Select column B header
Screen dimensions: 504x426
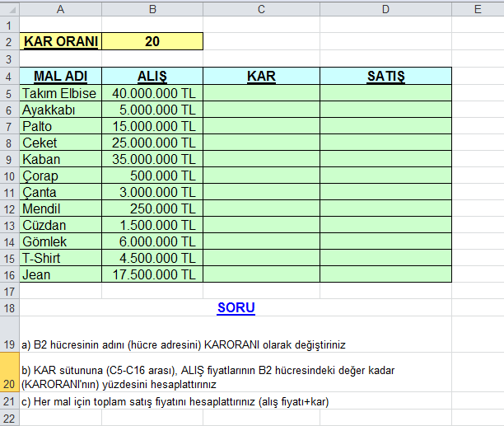click(x=152, y=9)
